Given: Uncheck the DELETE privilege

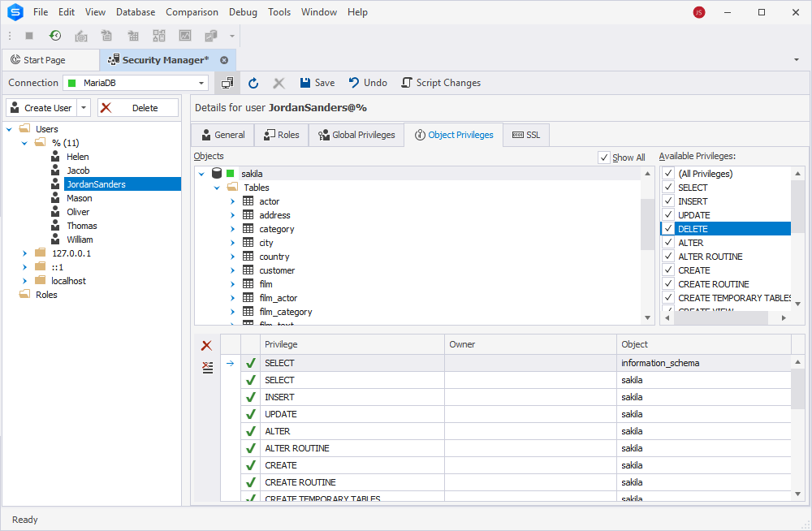Looking at the screenshot, I should [667, 228].
